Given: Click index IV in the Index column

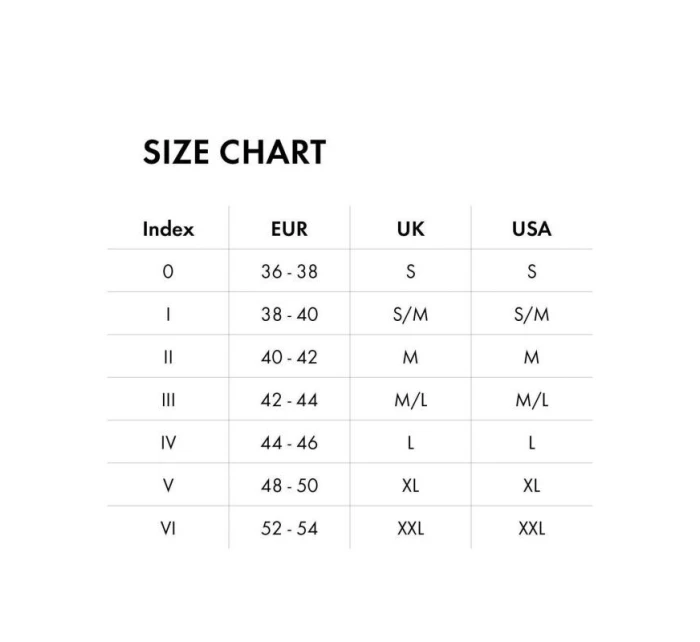Looking at the screenshot, I should coord(168,443).
